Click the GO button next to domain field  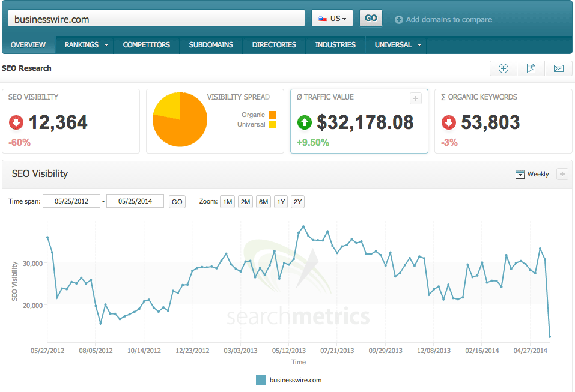(371, 19)
